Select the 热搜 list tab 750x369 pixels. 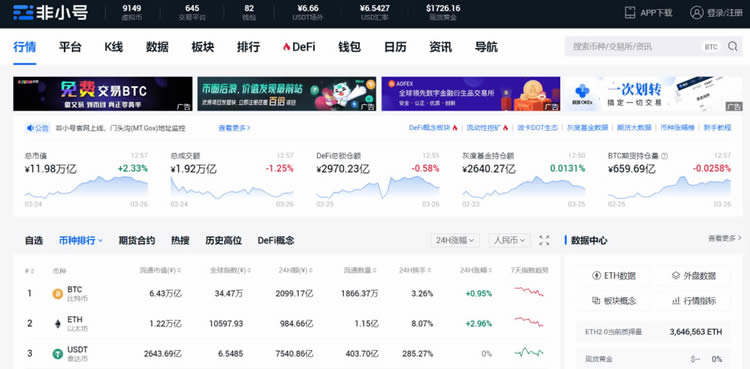[x=180, y=240]
